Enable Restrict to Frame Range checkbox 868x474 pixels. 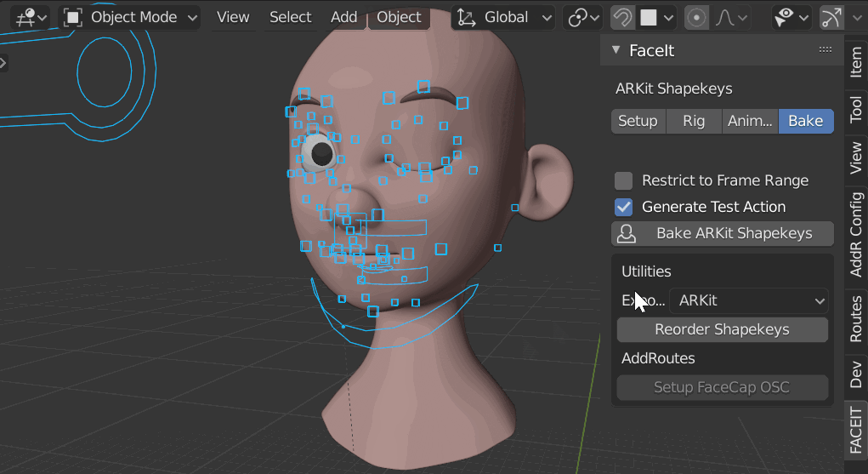[624, 180]
